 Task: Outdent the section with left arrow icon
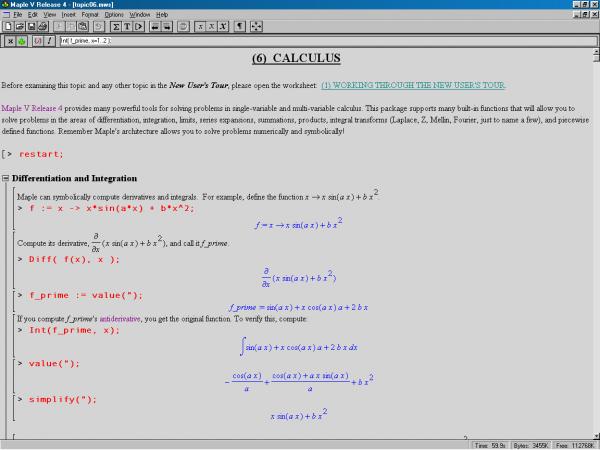pos(155,26)
